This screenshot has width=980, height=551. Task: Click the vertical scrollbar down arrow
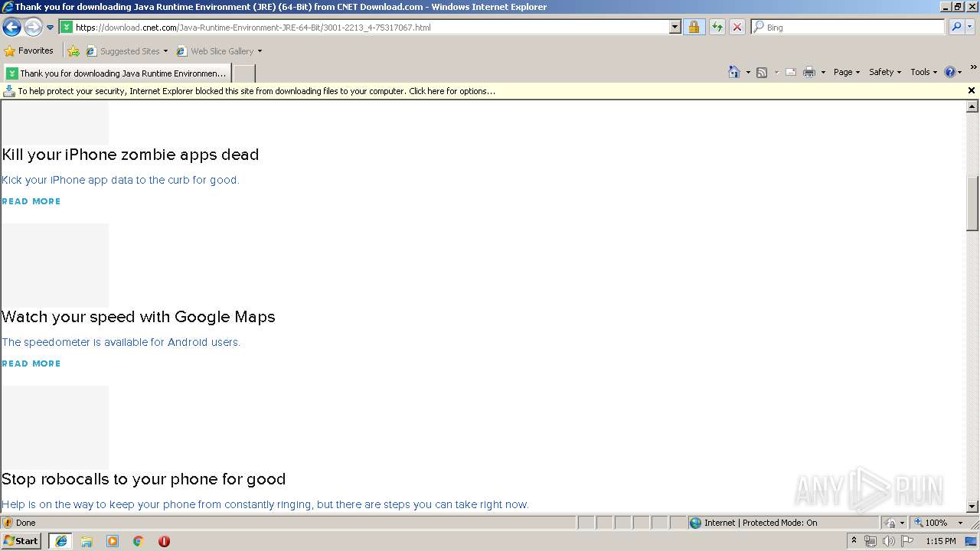(x=972, y=506)
